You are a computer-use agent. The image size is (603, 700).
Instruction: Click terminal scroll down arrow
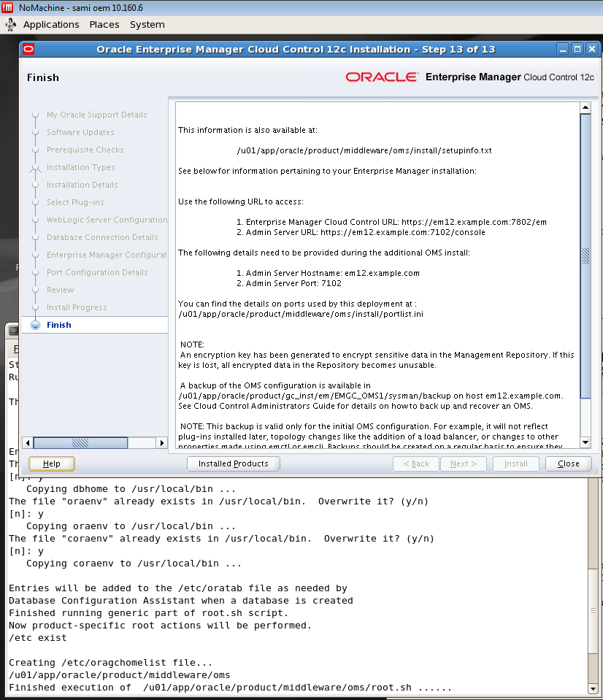(593, 689)
